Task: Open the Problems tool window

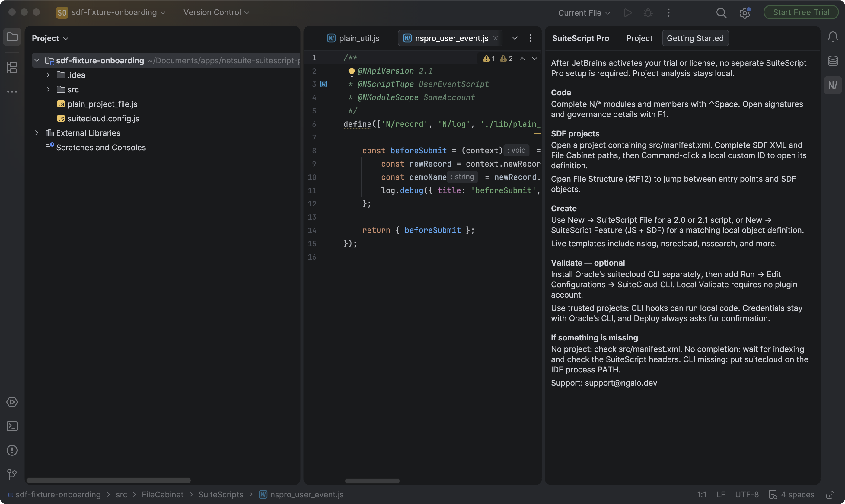Action: click(x=12, y=450)
